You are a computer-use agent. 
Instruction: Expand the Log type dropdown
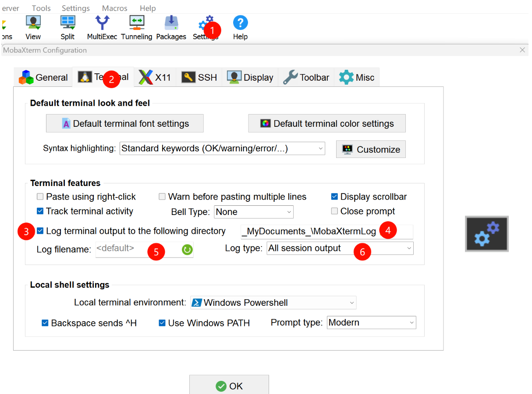tap(340, 248)
